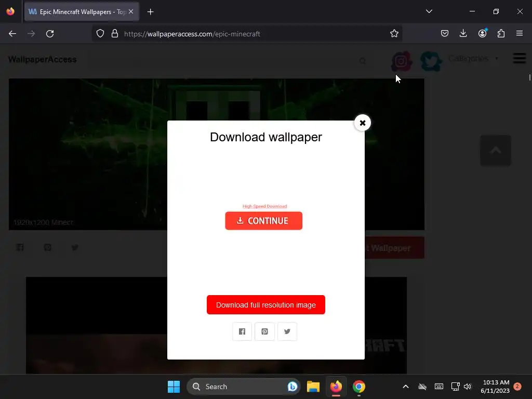
Task: Open a new browser tab
Action: 150,12
